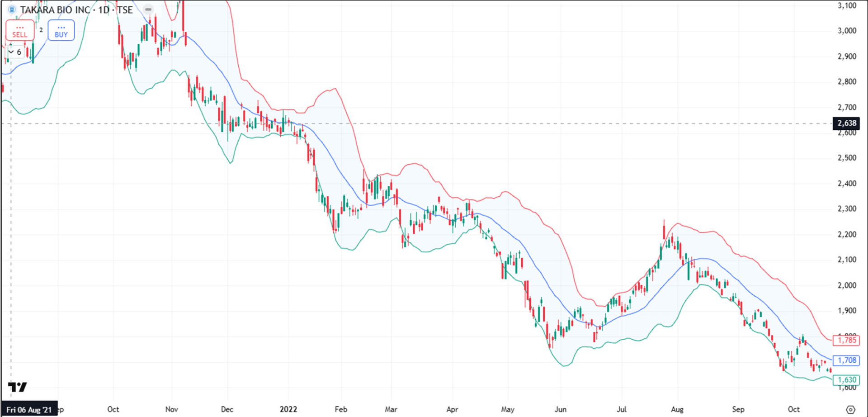Open the TAKARA BIO INC symbol title
This screenshot has width=868, height=417.
[76, 9]
